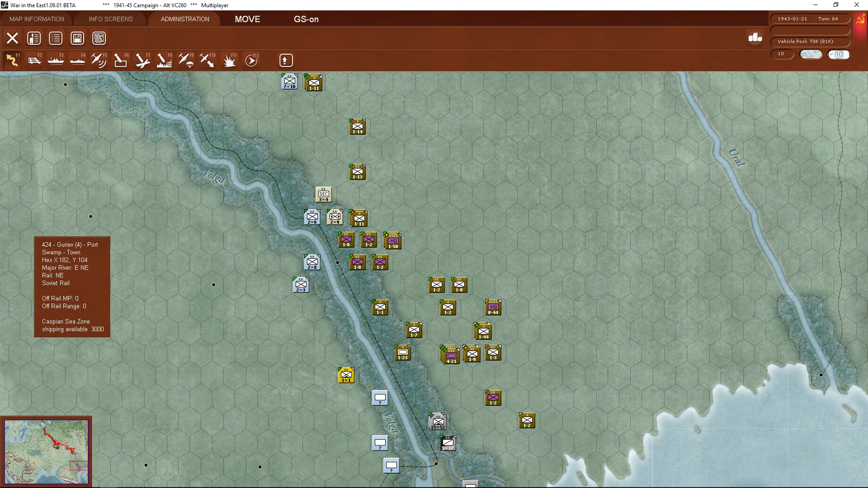This screenshot has width=868, height=488.
Task: Open the MAP INFORMATION tab
Action: [37, 19]
